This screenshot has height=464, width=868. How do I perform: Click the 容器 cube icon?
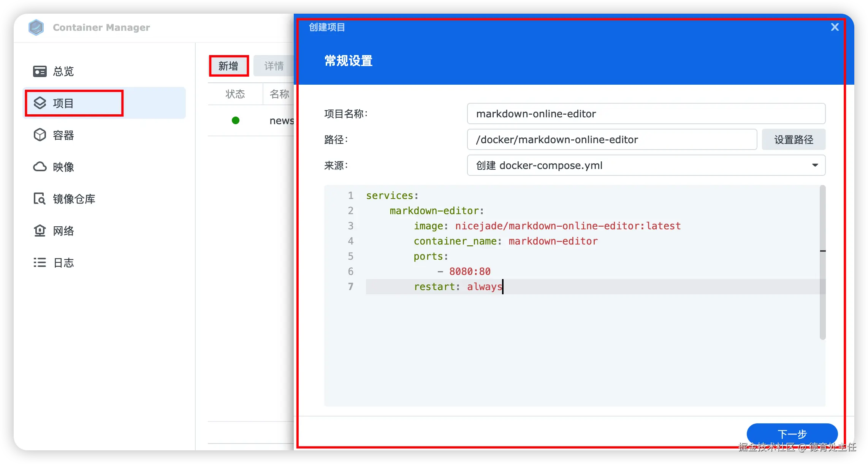pyautogui.click(x=40, y=135)
